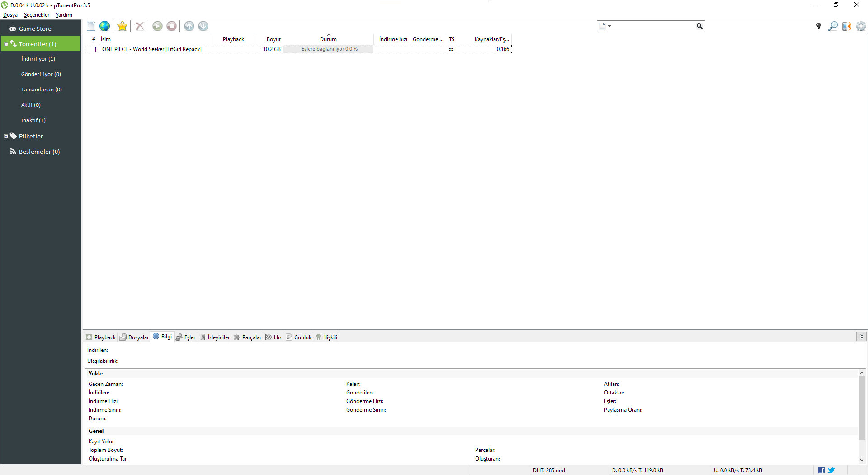Click the download speed status entry
This screenshot has height=475, width=868.
tap(637, 470)
